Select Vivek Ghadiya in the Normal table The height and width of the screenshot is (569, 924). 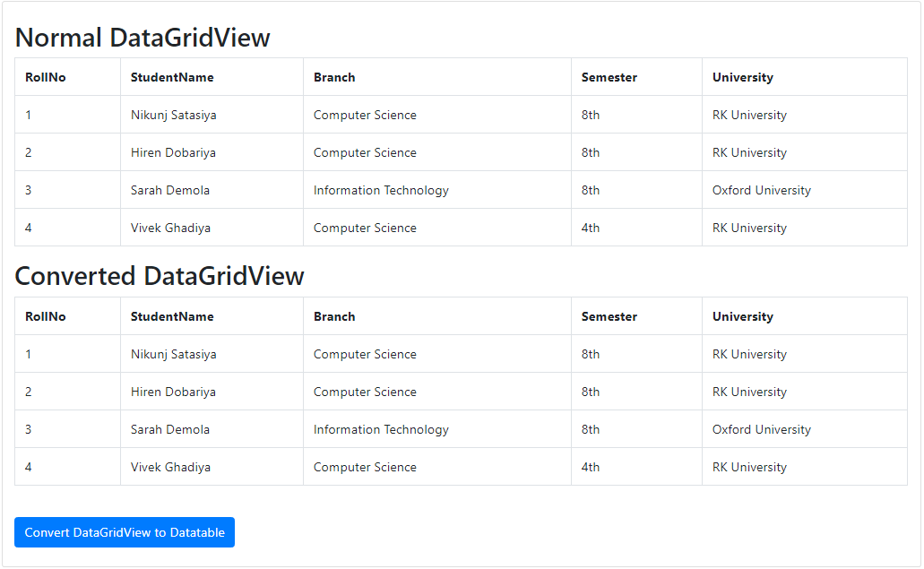[170, 228]
